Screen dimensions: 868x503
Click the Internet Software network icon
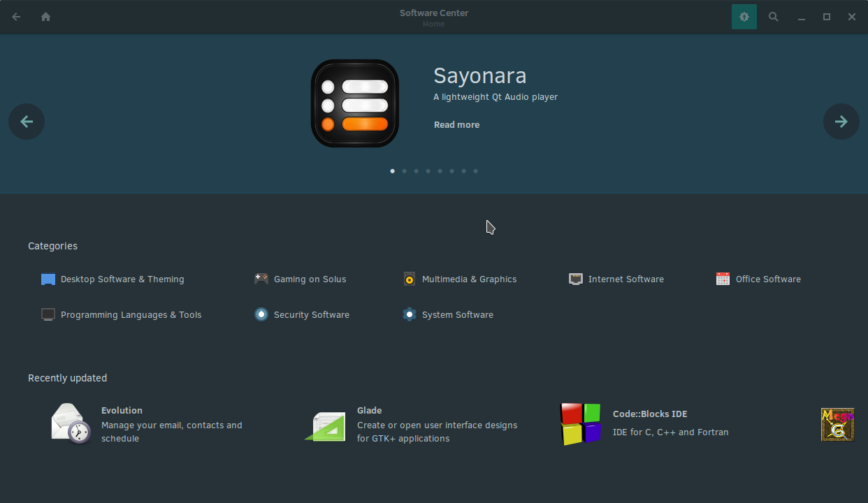pyautogui.click(x=576, y=279)
